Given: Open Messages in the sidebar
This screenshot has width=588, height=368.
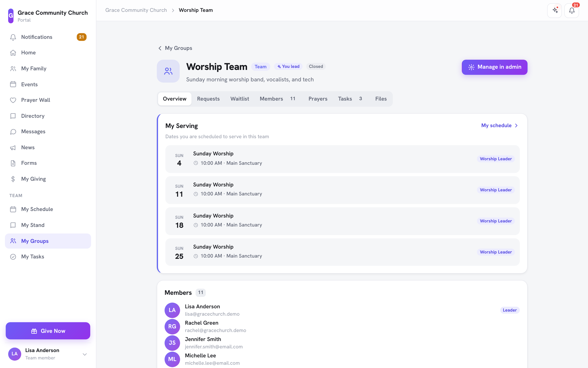Looking at the screenshot, I should [x=48, y=131].
